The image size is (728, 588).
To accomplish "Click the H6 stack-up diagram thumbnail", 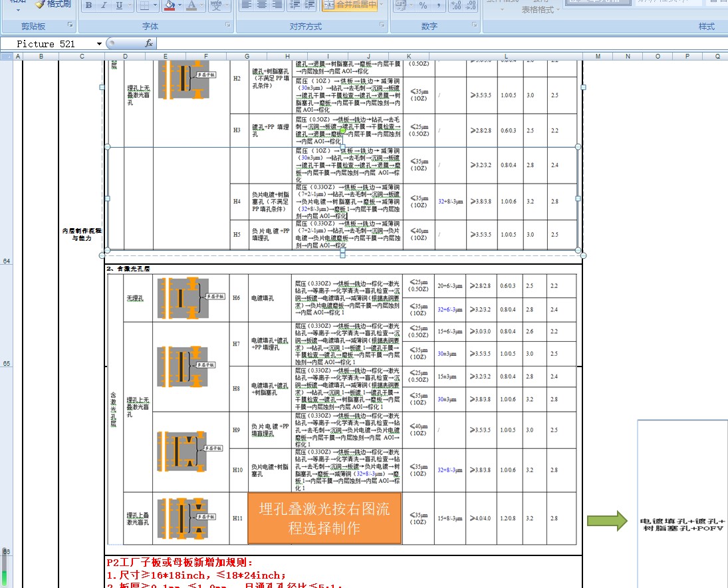I will coord(190,298).
